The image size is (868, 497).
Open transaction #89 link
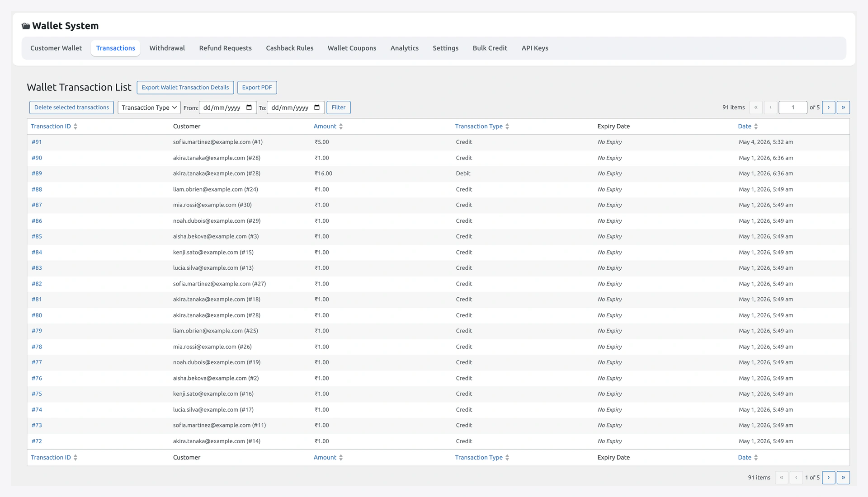[37, 173]
